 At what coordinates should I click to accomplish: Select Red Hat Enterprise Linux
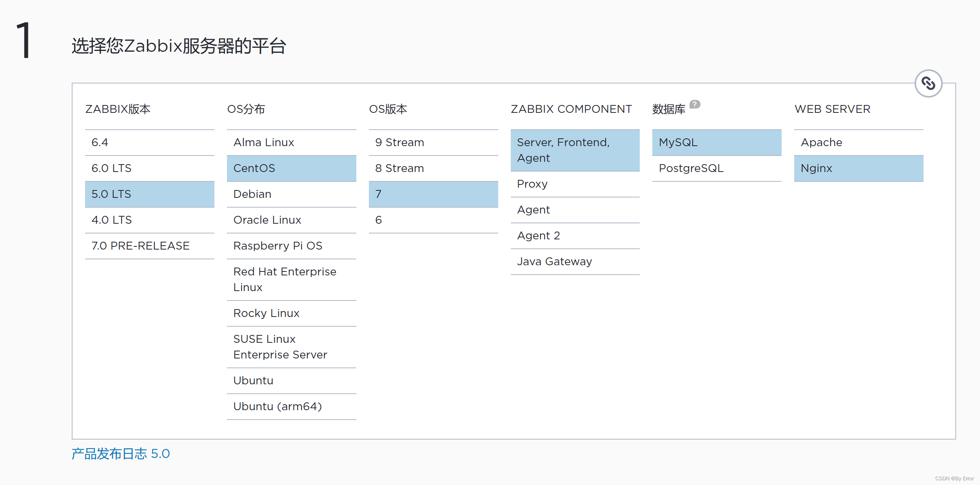click(x=292, y=280)
